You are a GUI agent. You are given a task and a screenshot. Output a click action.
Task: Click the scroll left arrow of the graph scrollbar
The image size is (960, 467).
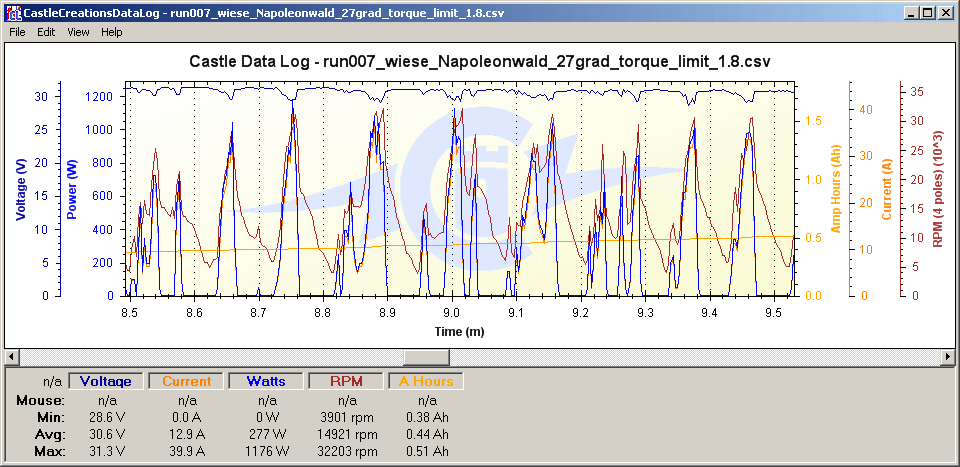click(x=12, y=356)
